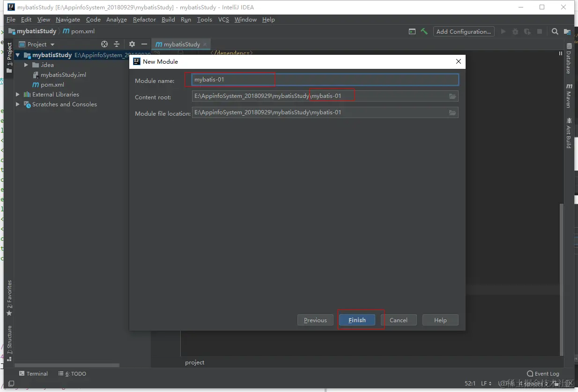Expand External Libraries node
The image size is (578, 392).
pyautogui.click(x=18, y=94)
